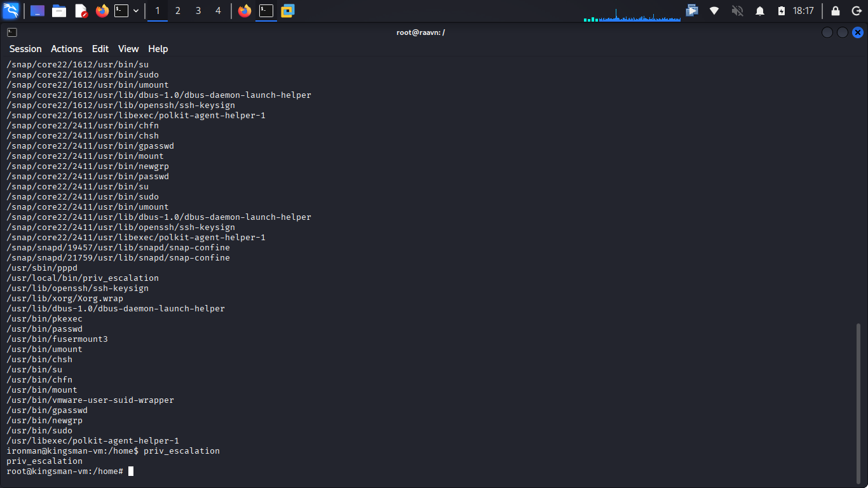This screenshot has height=488, width=868.
Task: Click the /usr/bin/vmware-user-suid-wrapper line
Action: click(x=90, y=400)
